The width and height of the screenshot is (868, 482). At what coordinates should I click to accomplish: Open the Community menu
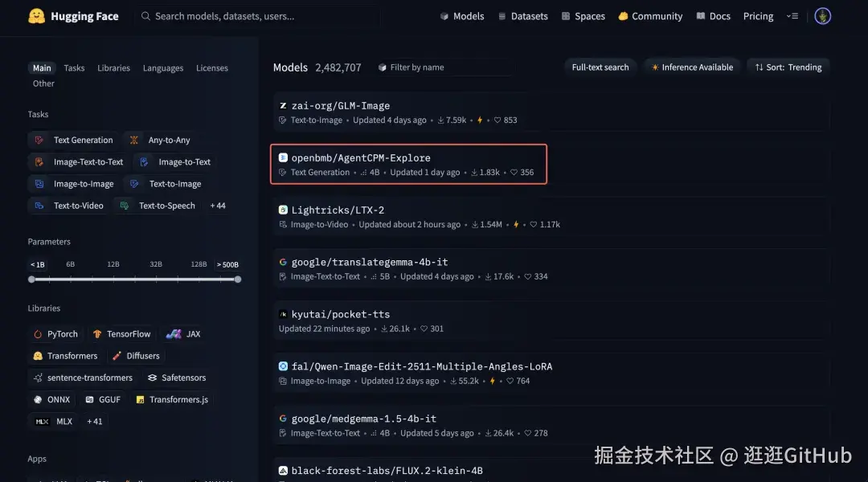(650, 16)
